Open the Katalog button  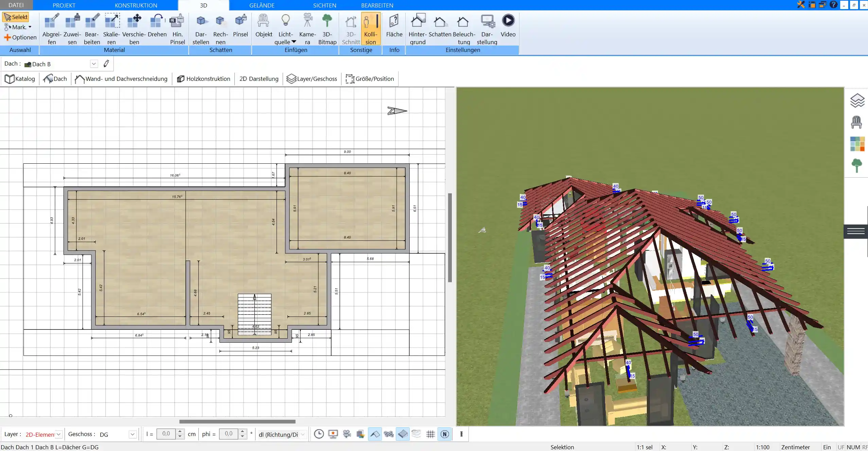coord(20,79)
